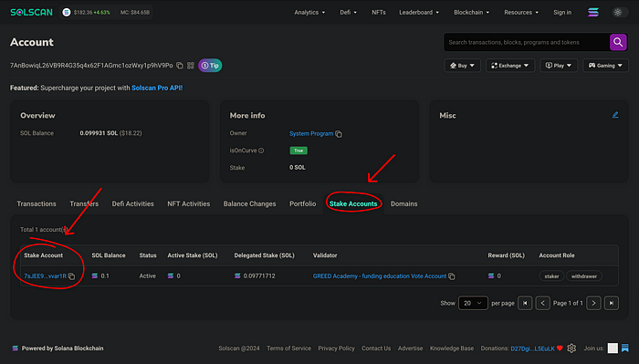Click the Stake Account column header
The image size is (639, 364).
pyautogui.click(x=43, y=255)
